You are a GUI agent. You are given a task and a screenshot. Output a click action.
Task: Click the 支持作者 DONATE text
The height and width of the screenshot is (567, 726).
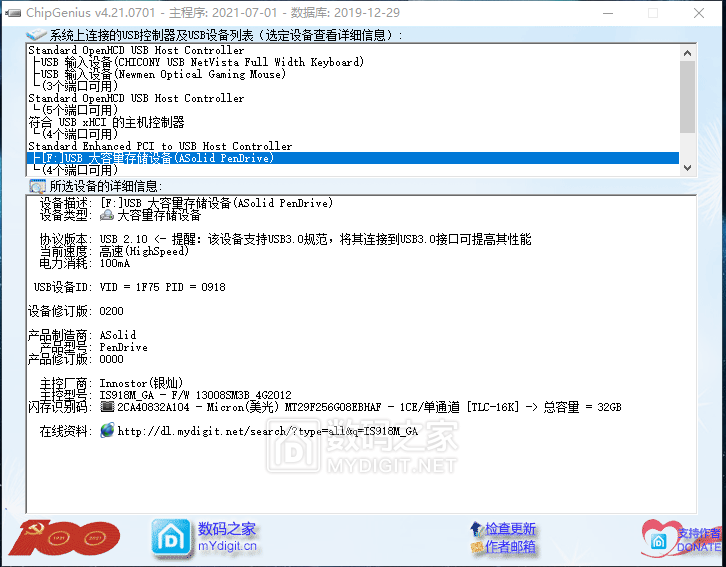click(699, 540)
